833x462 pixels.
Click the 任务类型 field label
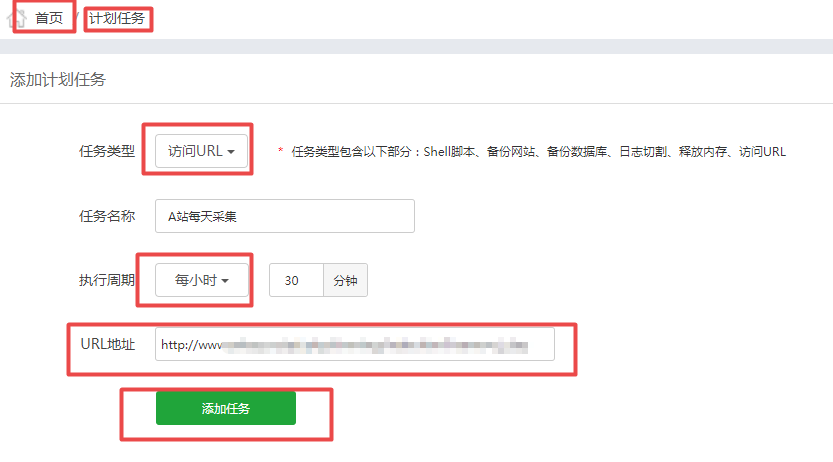click(x=107, y=152)
